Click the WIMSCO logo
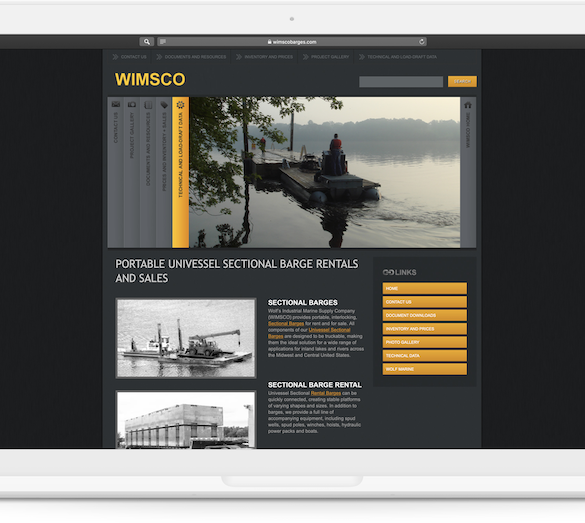The width and height of the screenshot is (585, 523). 150,79
